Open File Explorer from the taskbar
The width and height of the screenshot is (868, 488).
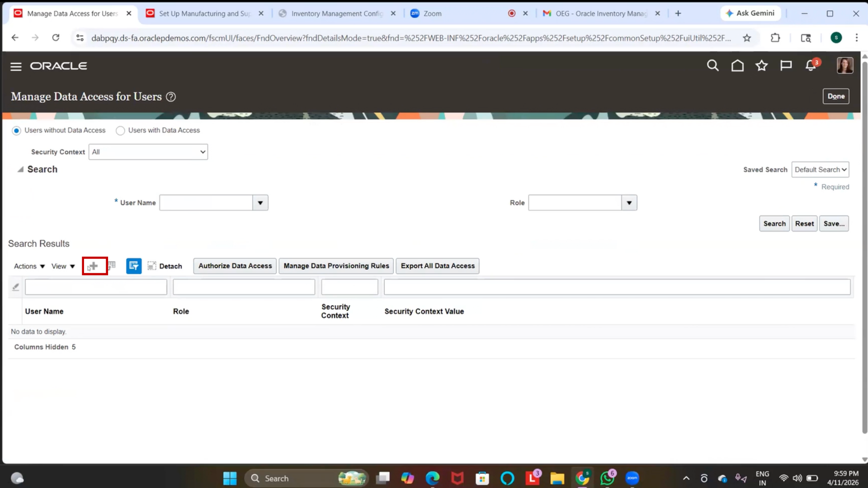[557, 478]
